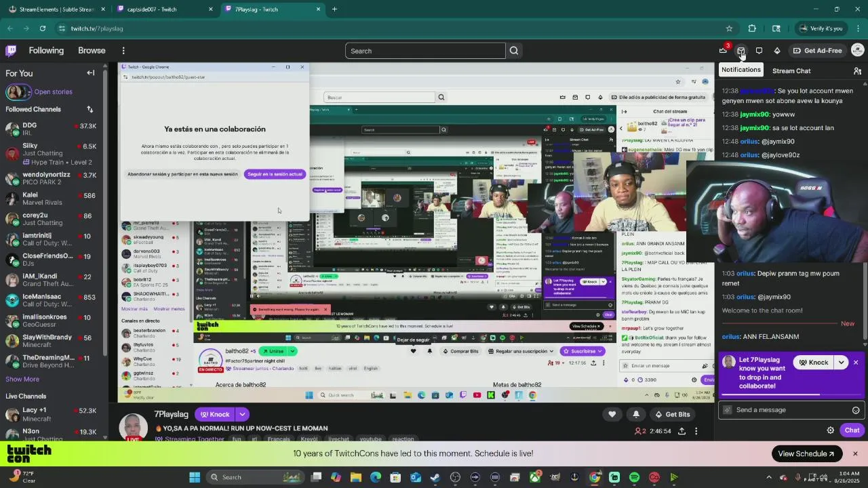Dismiss the Knock collaborate banner
Viewport: 868px width, 488px height.
[856, 363]
